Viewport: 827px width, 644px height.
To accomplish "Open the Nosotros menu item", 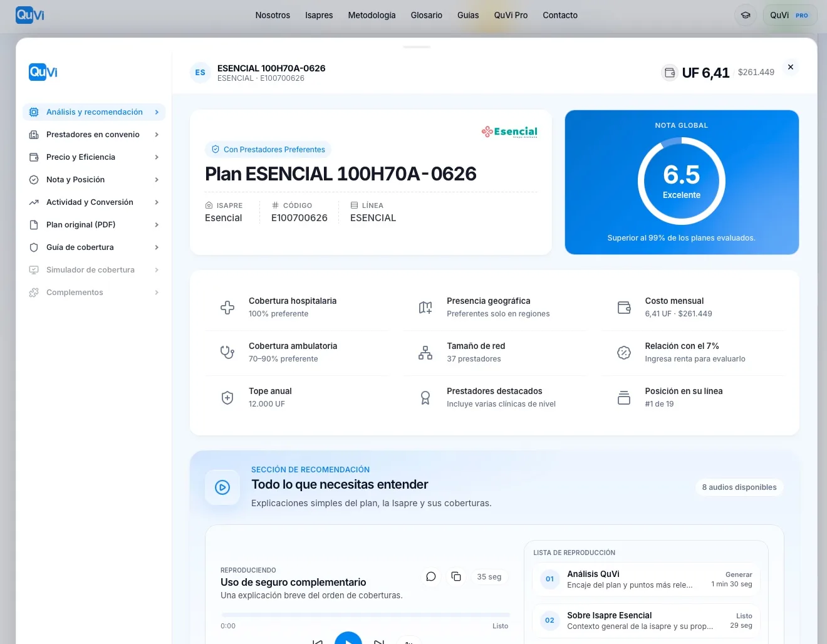I will (273, 15).
